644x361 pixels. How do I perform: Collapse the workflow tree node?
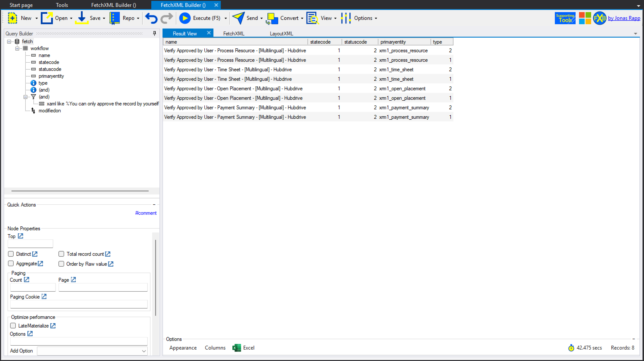17,48
